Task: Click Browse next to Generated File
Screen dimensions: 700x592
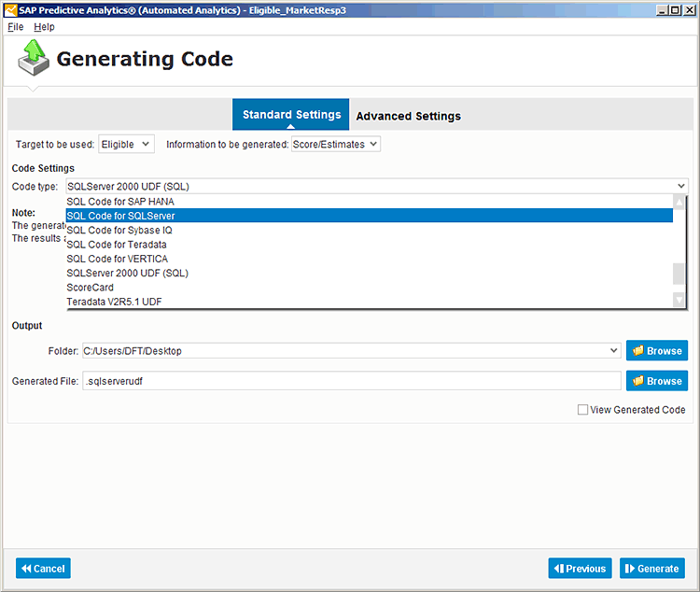Action: (x=657, y=381)
